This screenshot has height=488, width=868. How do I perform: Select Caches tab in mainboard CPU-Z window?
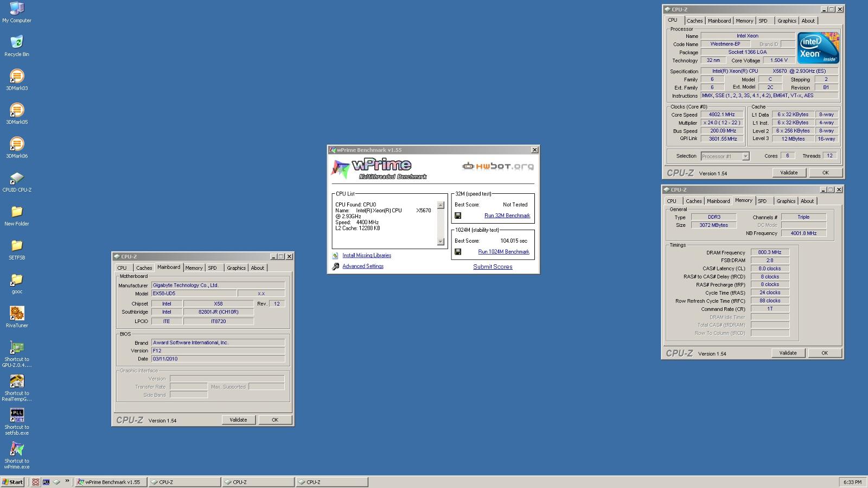pos(144,268)
